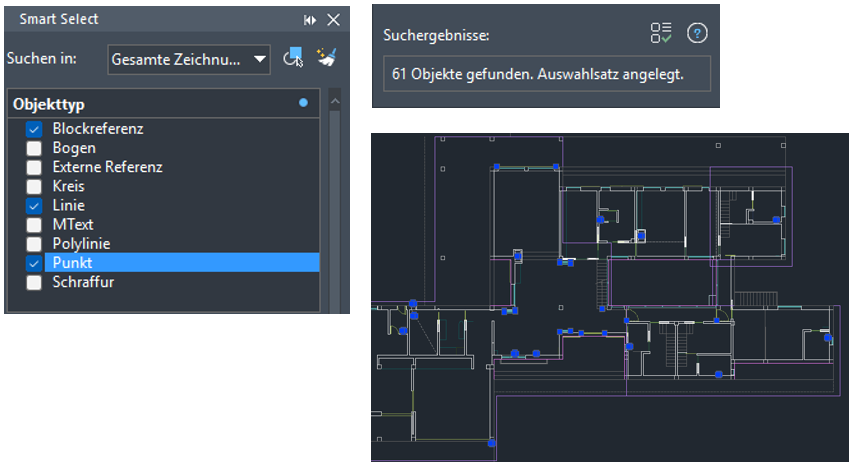The image size is (857, 466).
Task: Click the auto-hide arrows in Smart Select header
Action: pyautogui.click(x=310, y=20)
